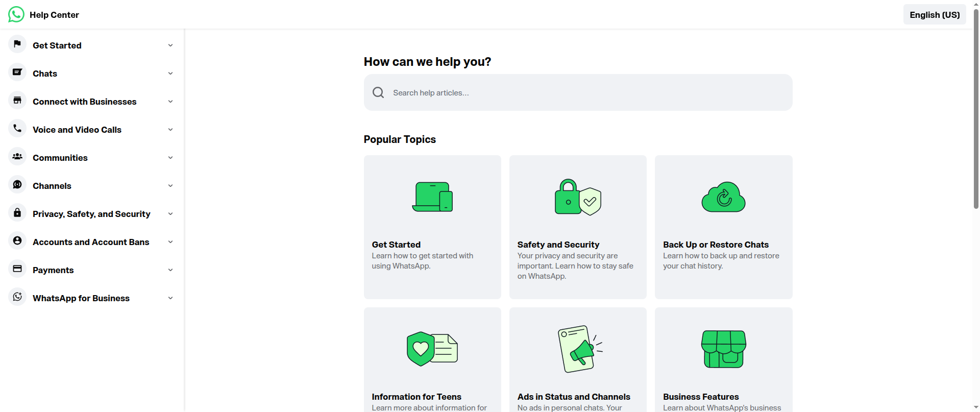The width and height of the screenshot is (980, 412).
Task: Click the Privacy, Safety, and Security lock icon
Action: 17,213
